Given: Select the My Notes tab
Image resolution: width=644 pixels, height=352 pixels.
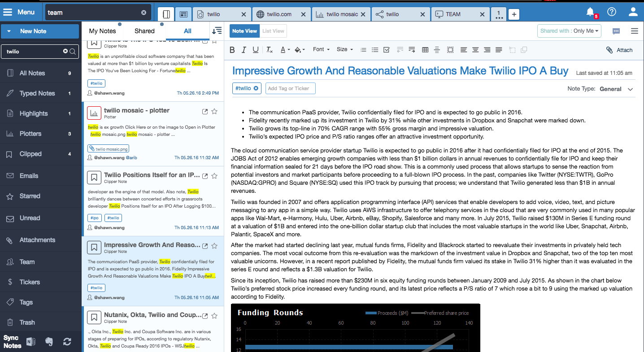Looking at the screenshot, I should pyautogui.click(x=102, y=31).
